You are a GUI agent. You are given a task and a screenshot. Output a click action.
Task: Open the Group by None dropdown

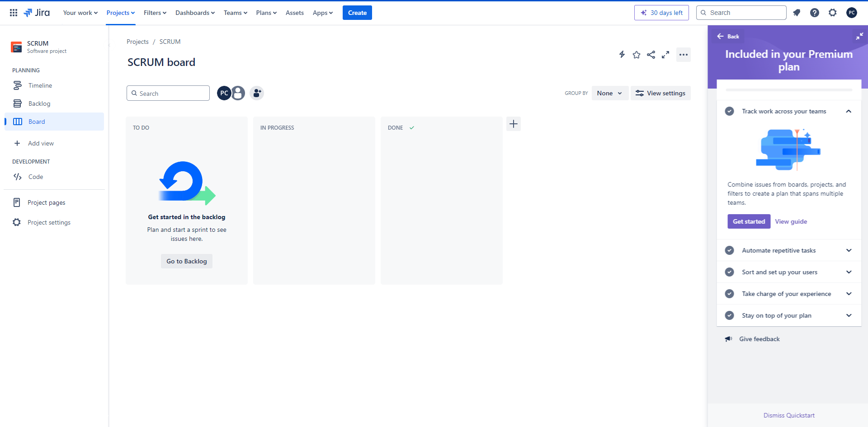[610, 93]
